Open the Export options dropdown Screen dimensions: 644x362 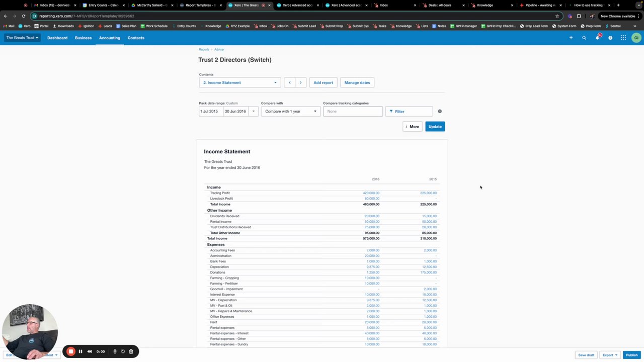[x=610, y=355]
